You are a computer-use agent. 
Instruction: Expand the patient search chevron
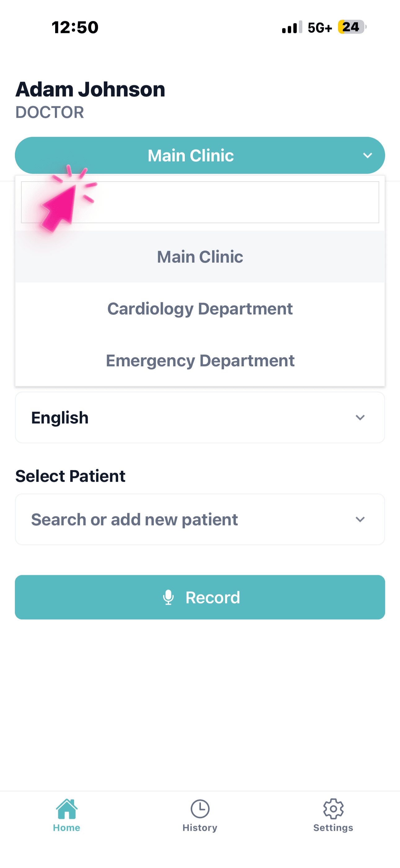(360, 519)
